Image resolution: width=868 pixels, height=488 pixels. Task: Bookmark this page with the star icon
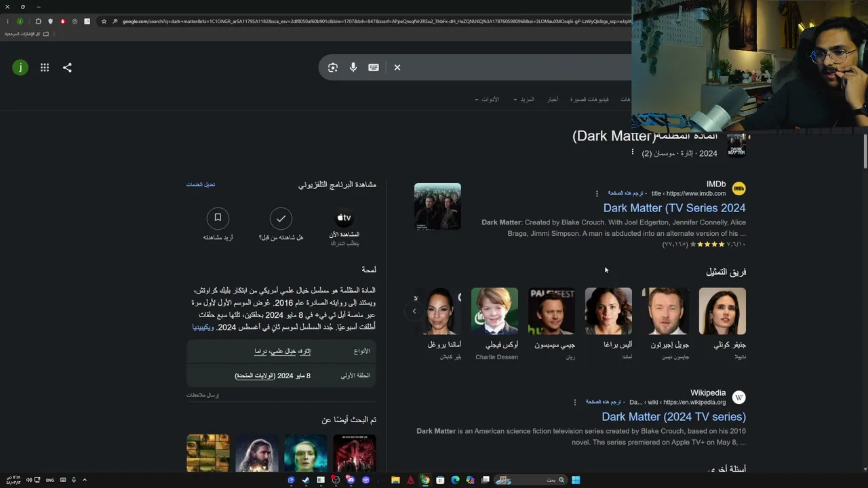click(x=104, y=22)
